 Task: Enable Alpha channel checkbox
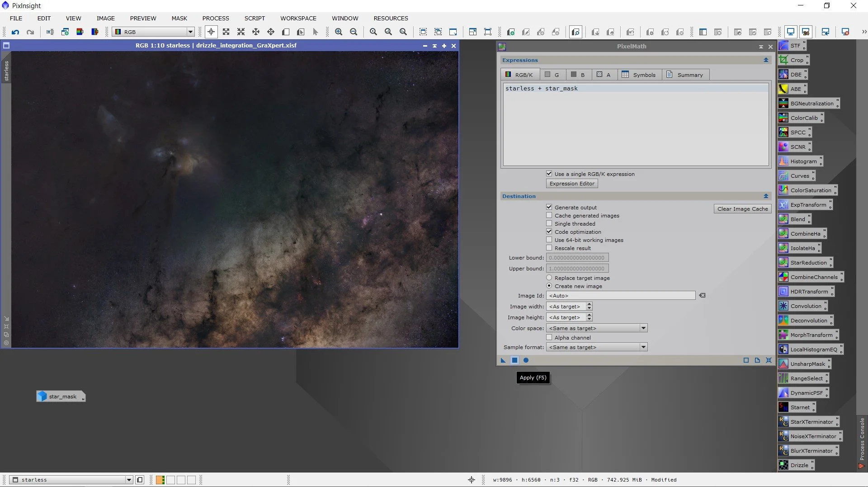(569, 338)
